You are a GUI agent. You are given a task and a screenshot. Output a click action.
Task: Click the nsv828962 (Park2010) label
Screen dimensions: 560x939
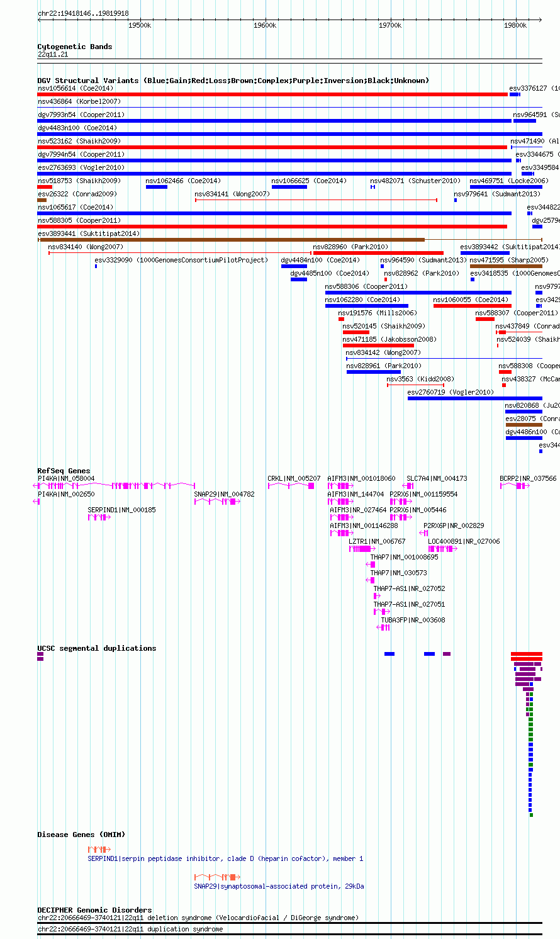pyautogui.click(x=422, y=273)
